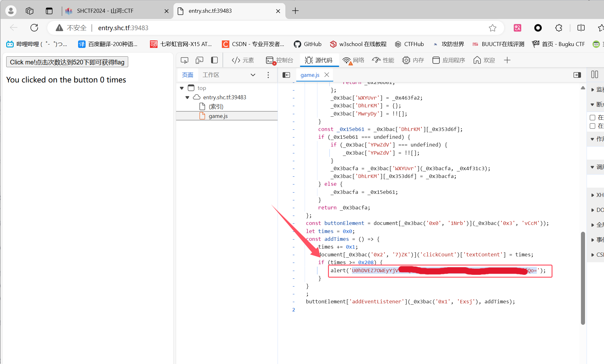This screenshot has height=364, width=604.
Task: Toggle the debugger sidebar icon
Action: [x=577, y=75]
